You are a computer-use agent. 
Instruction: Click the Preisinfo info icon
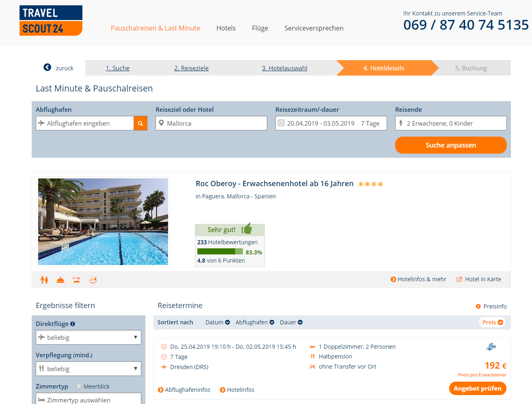click(478, 306)
